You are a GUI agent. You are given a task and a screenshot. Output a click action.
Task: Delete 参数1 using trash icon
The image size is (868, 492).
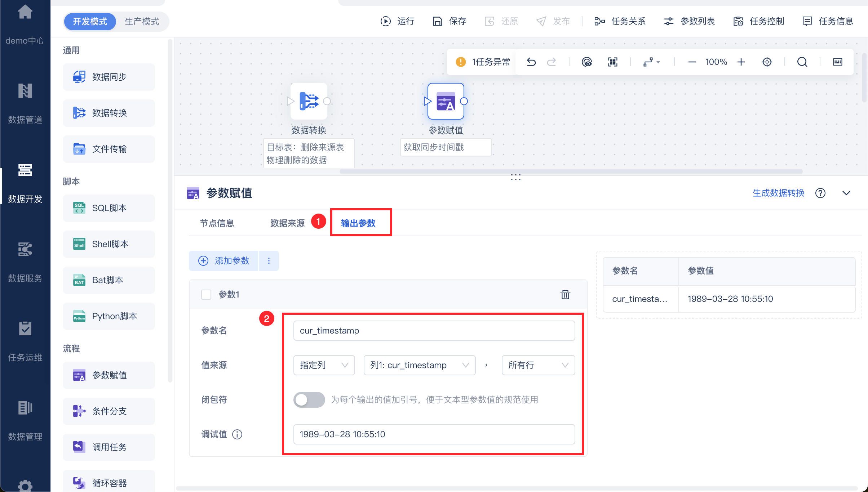click(x=565, y=294)
